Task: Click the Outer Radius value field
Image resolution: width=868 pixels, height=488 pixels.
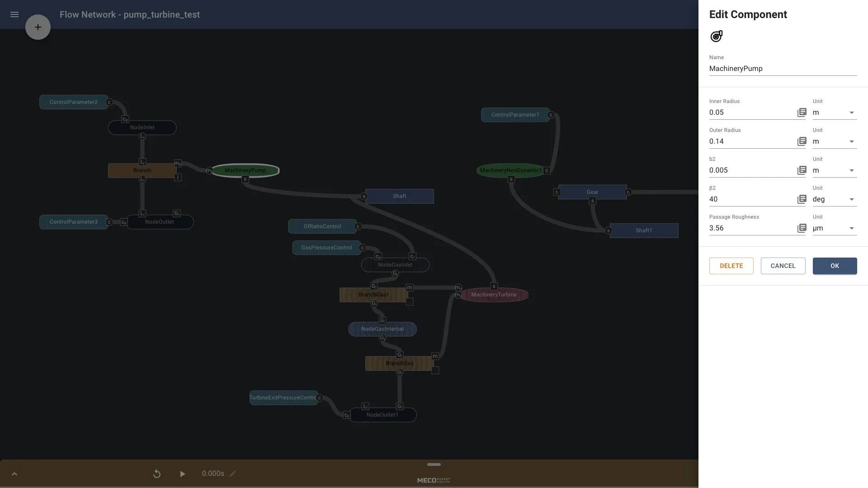Action: (x=750, y=141)
